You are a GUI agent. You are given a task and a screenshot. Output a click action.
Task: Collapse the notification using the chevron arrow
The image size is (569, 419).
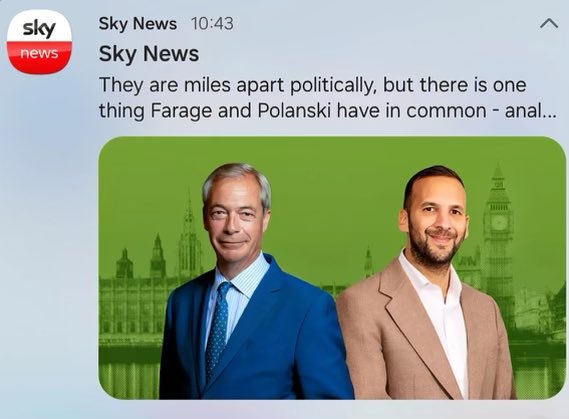coord(549,24)
